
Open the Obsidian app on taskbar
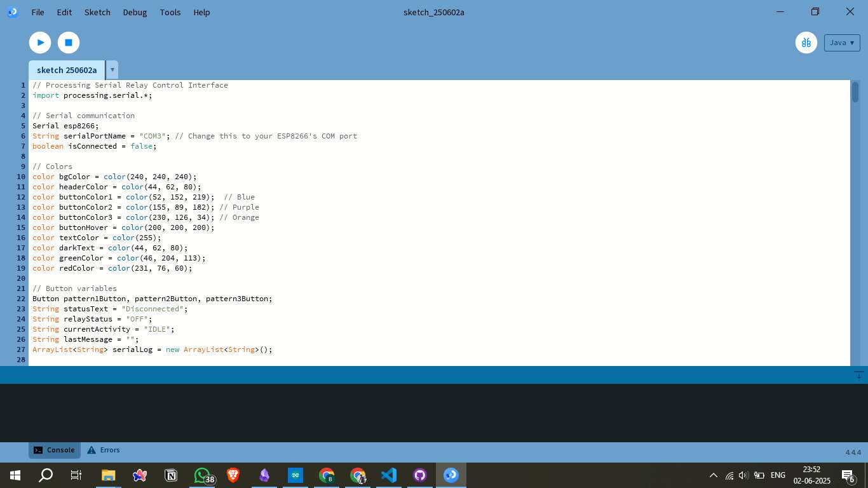(x=264, y=475)
